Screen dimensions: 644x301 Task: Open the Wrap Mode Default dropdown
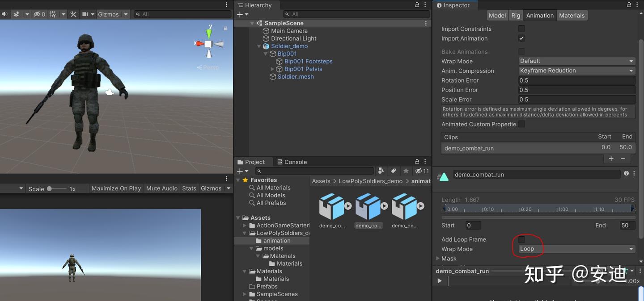pyautogui.click(x=576, y=61)
